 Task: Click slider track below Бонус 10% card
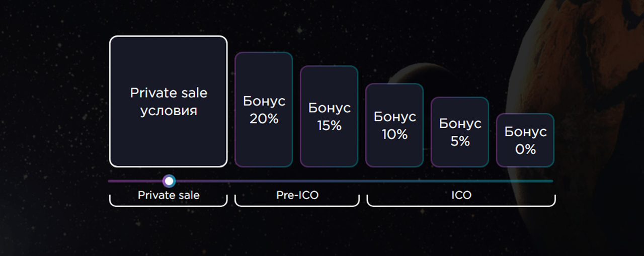click(394, 181)
